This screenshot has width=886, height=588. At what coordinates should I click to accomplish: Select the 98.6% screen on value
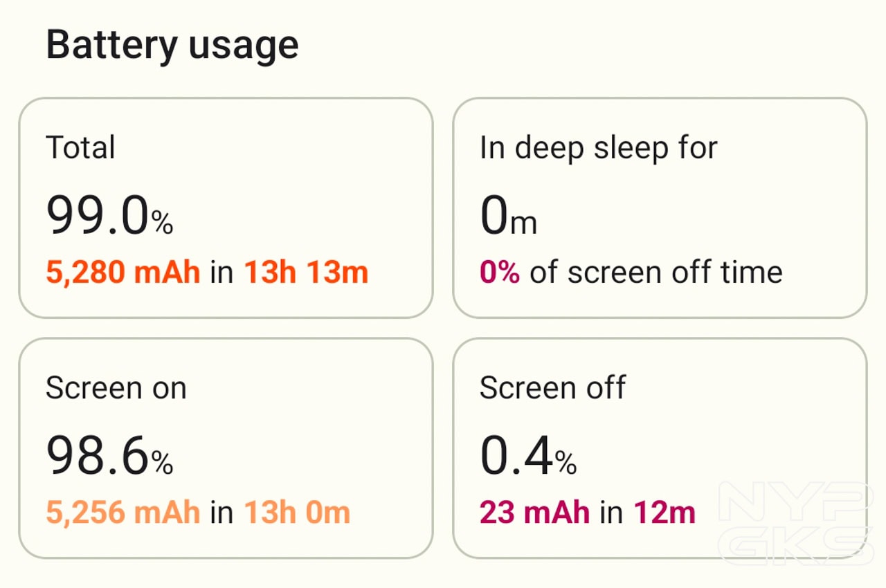[109, 456]
